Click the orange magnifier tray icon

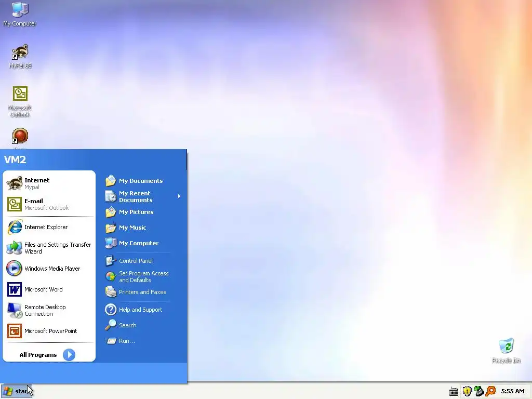(490, 391)
